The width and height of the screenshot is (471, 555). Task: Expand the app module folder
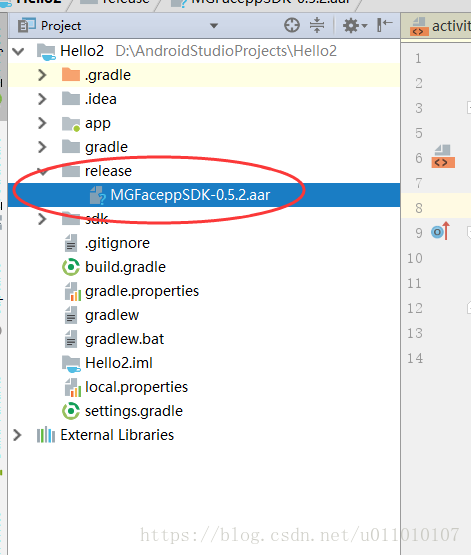click(42, 123)
